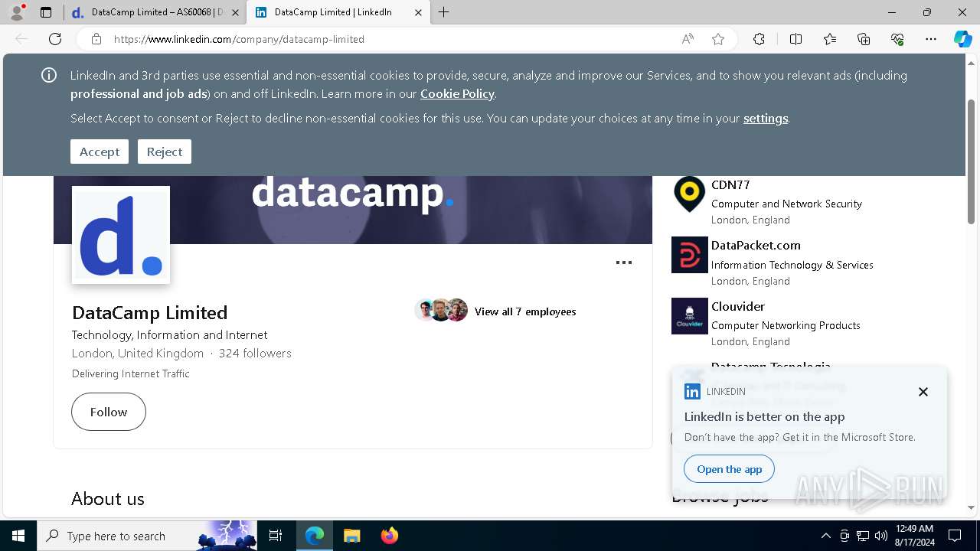980x551 pixels.
Task: Click the taskbar search box
Action: point(147,536)
